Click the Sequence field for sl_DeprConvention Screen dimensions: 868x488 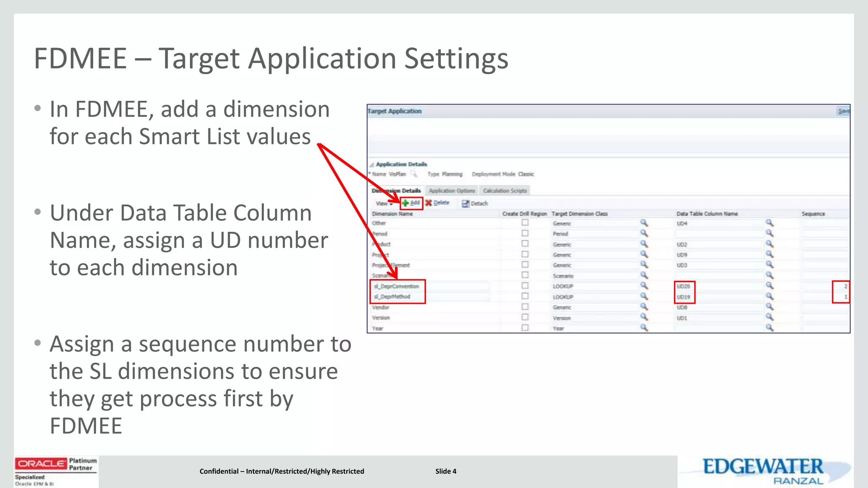point(824,286)
